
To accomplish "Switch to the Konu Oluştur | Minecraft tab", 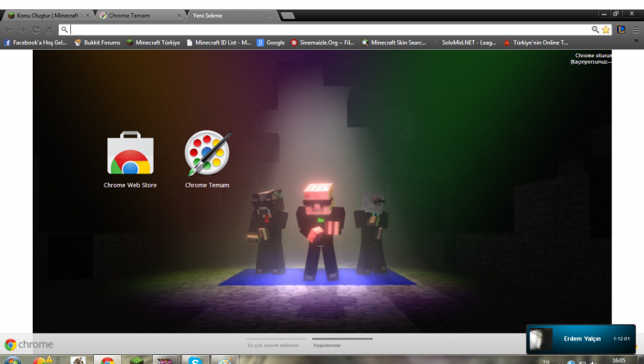I will [x=47, y=16].
